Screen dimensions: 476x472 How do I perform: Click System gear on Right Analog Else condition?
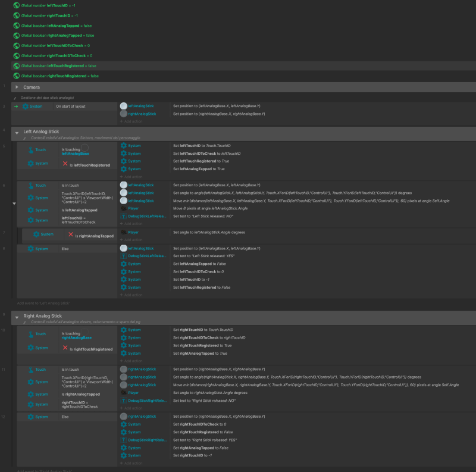31,417
